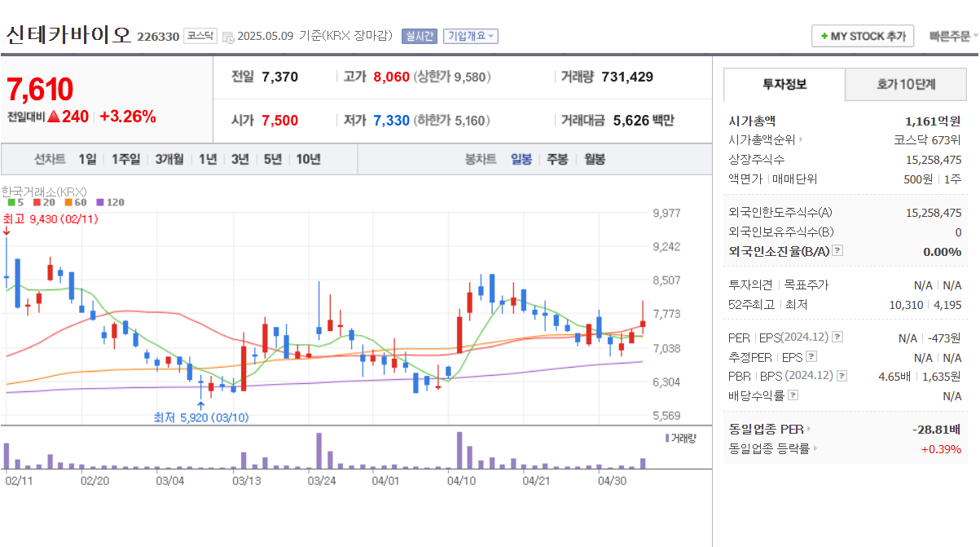Open the 빠른주문 dropdown
This screenshot has width=980, height=547.
click(x=953, y=37)
